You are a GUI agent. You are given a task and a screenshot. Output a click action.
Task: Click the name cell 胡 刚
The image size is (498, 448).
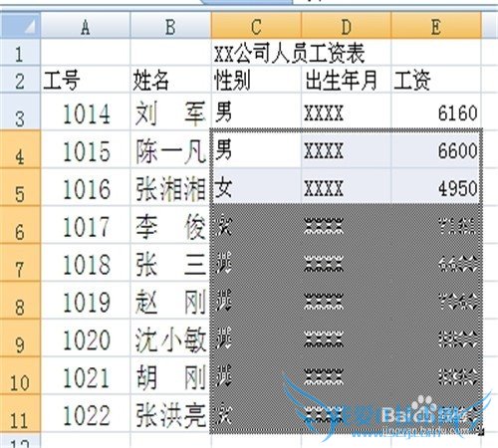pos(170,375)
